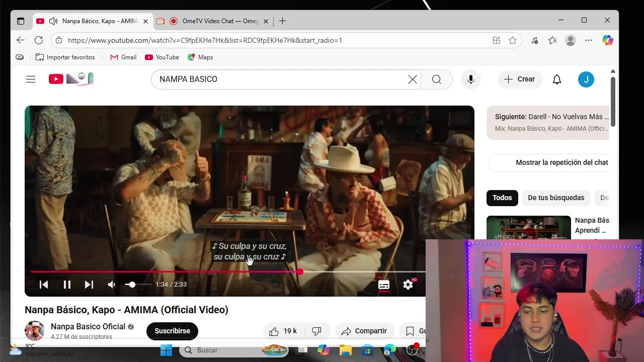
Task: Skip to the previous video
Action: point(44,285)
